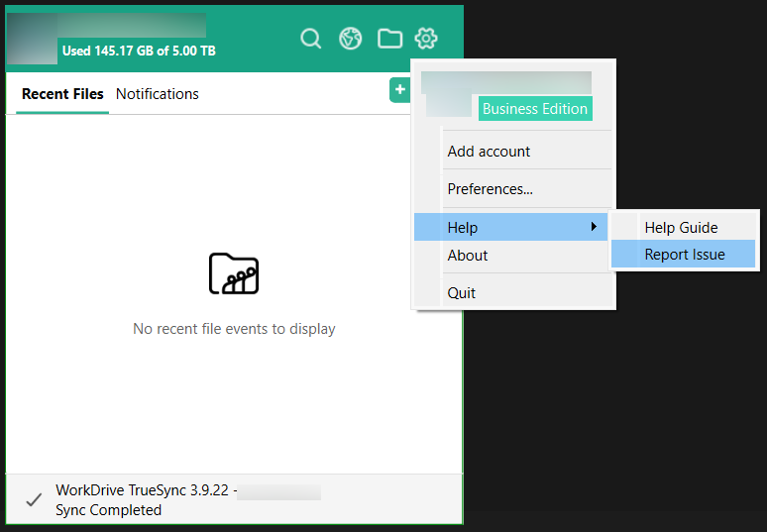Click the globe web icon
767x532 pixels.
pos(350,38)
